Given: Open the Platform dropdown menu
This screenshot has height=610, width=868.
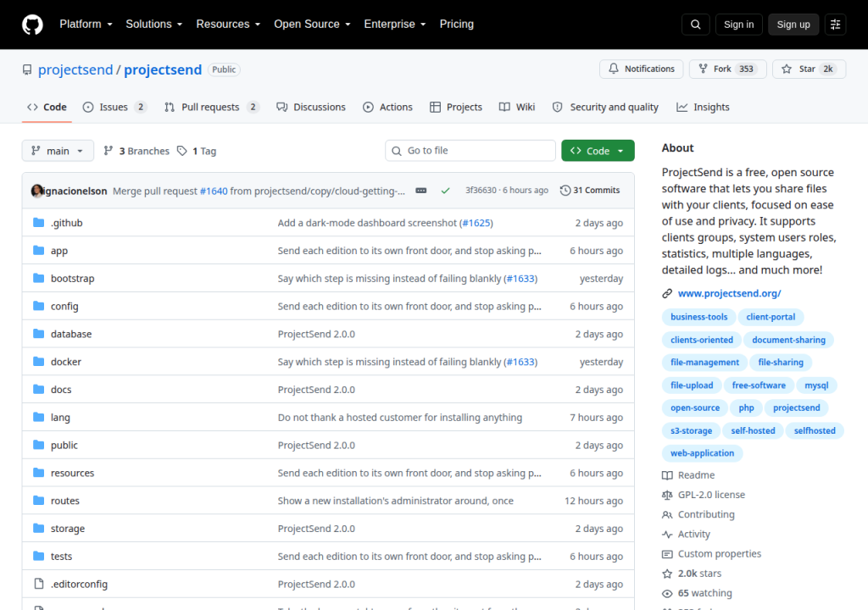Looking at the screenshot, I should pyautogui.click(x=86, y=25).
